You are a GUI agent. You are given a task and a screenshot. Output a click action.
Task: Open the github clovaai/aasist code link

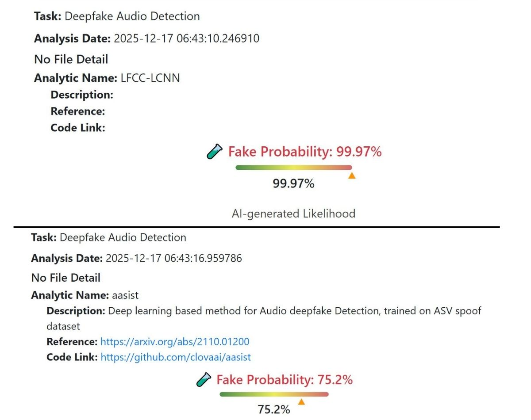[176, 357]
